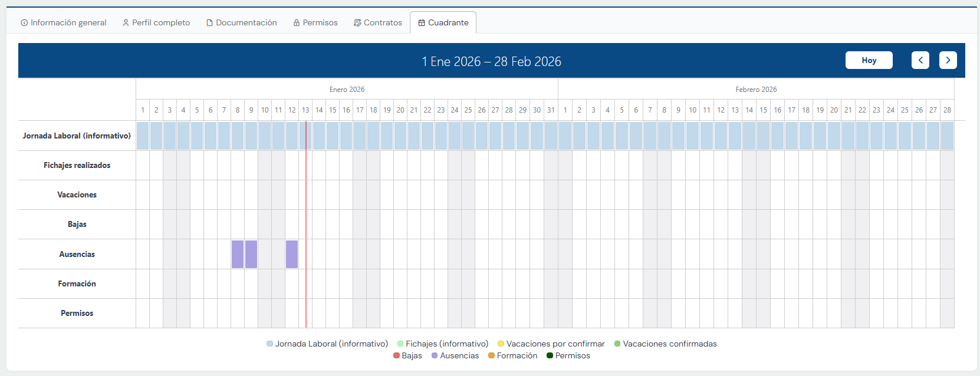Viewport: 980px width, 376px height.
Task: Click the Ausencias block on January 8
Action: [238, 254]
